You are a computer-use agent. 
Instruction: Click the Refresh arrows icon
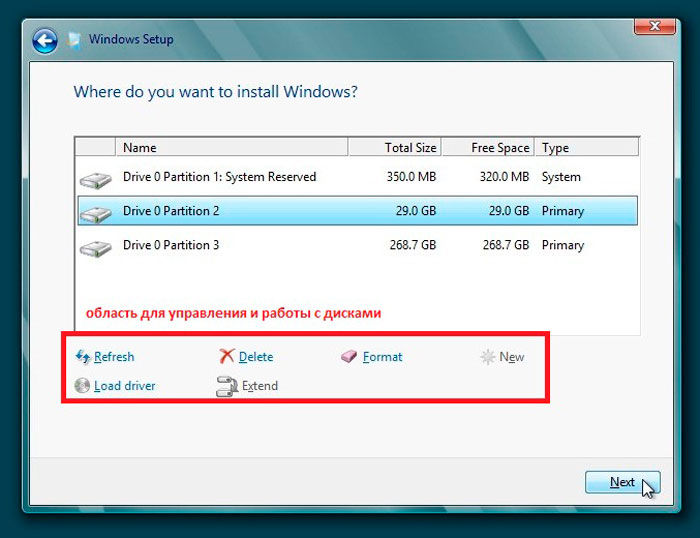point(83,357)
